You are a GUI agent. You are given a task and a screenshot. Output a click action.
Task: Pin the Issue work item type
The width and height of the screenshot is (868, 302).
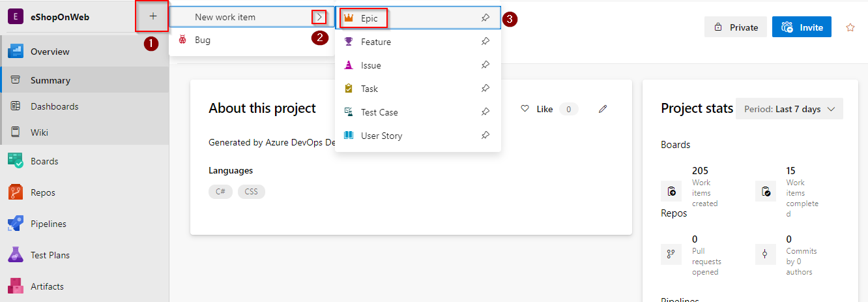(485, 65)
